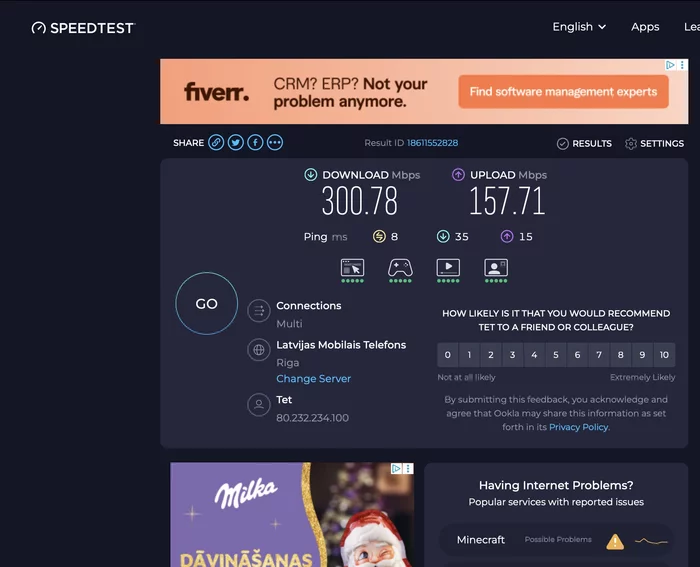The width and height of the screenshot is (700, 567).
Task: Open RESULTS history
Action: click(x=584, y=143)
